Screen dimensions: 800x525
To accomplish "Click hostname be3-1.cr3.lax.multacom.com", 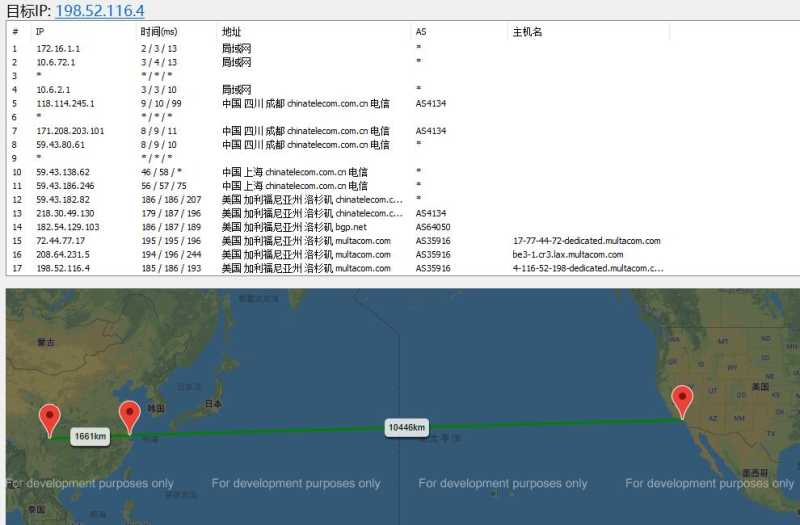I will point(568,255).
